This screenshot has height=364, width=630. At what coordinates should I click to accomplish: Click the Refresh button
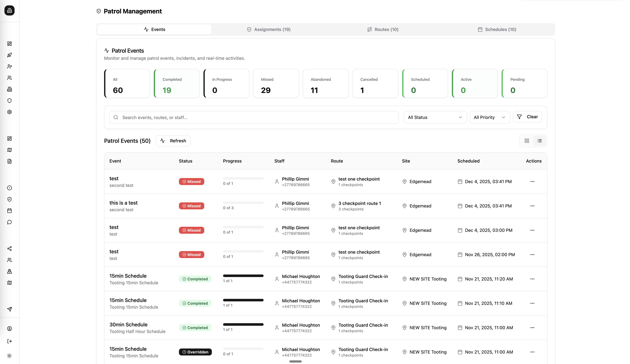click(173, 141)
